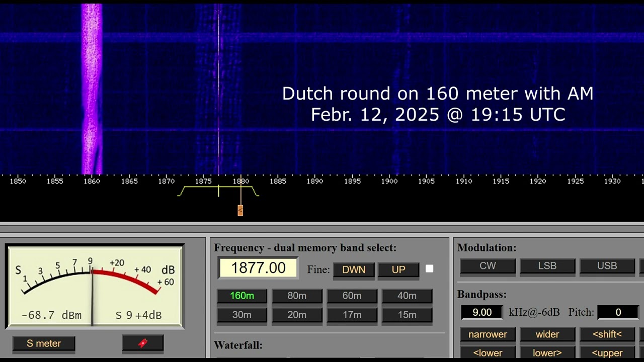Fine-tune up with the UP button
The width and height of the screenshot is (644, 362).
[x=398, y=269]
